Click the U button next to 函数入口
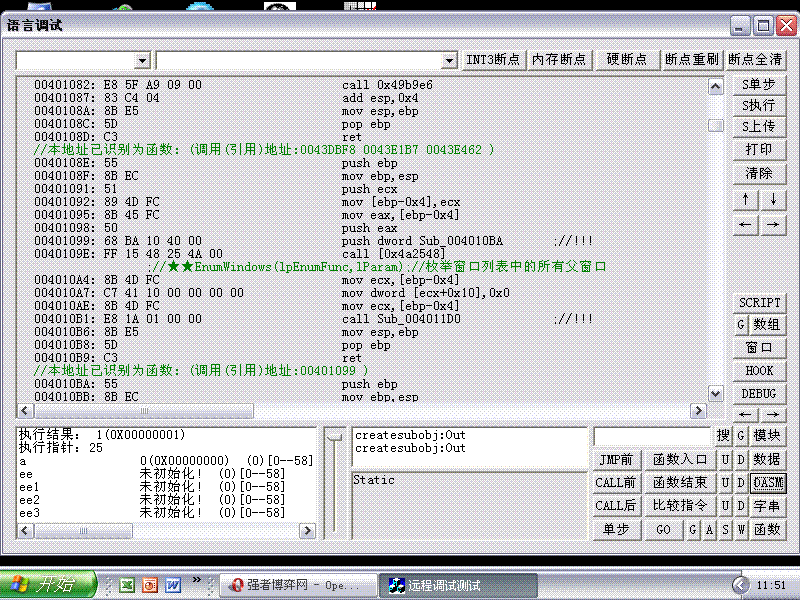800x600 pixels. point(725,460)
